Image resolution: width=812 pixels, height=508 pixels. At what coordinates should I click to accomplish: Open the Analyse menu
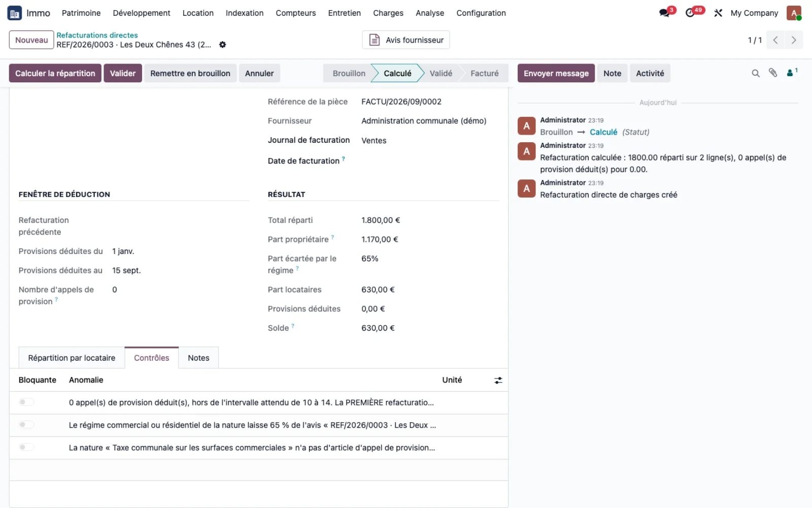(430, 13)
